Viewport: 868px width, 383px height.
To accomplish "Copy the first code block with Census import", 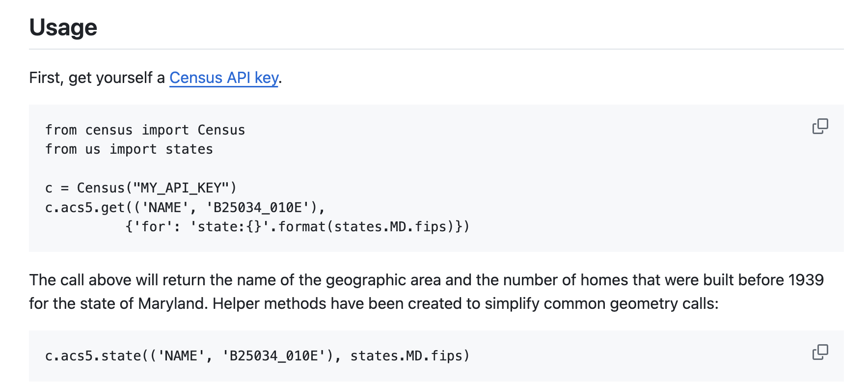I will [820, 126].
